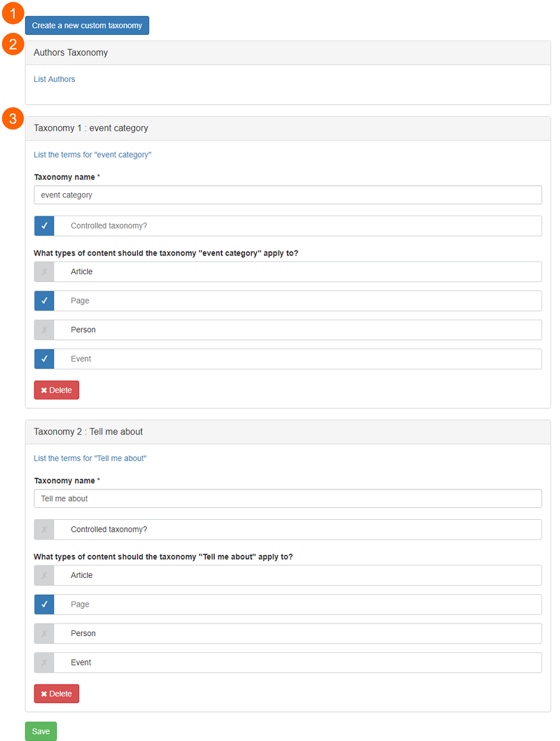Screen dimensions: 560x741
Task: Delete the event category taxonomy
Action: pos(56,390)
